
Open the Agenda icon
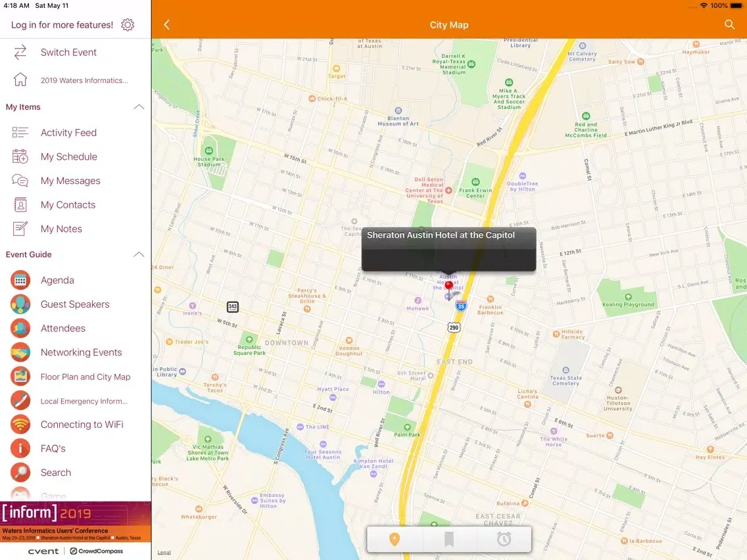tap(20, 280)
